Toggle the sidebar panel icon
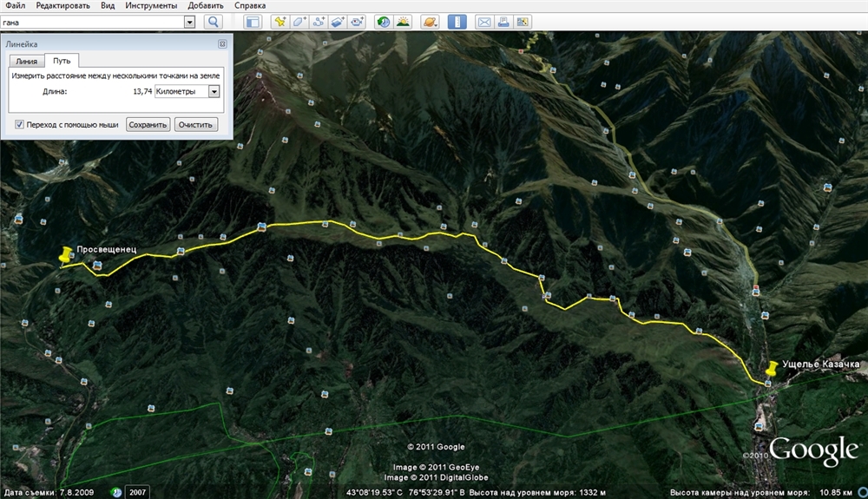The height and width of the screenshot is (499, 868). [253, 22]
